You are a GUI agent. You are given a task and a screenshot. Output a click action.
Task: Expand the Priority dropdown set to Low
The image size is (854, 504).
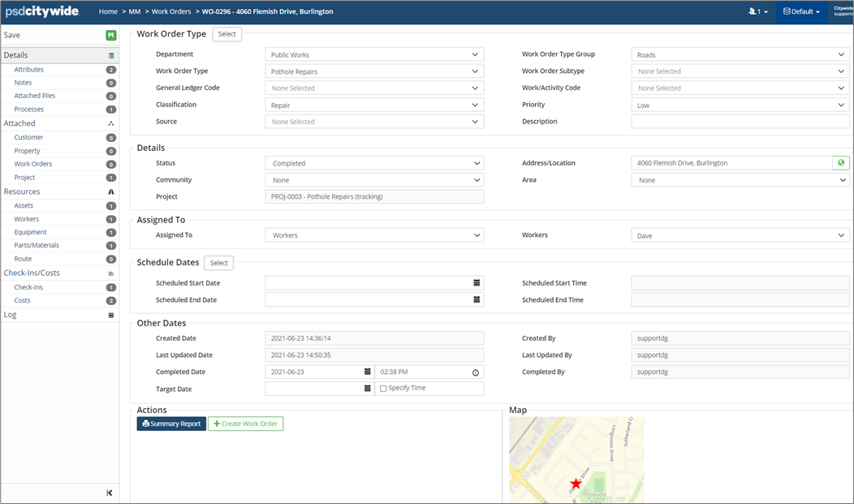(x=740, y=105)
